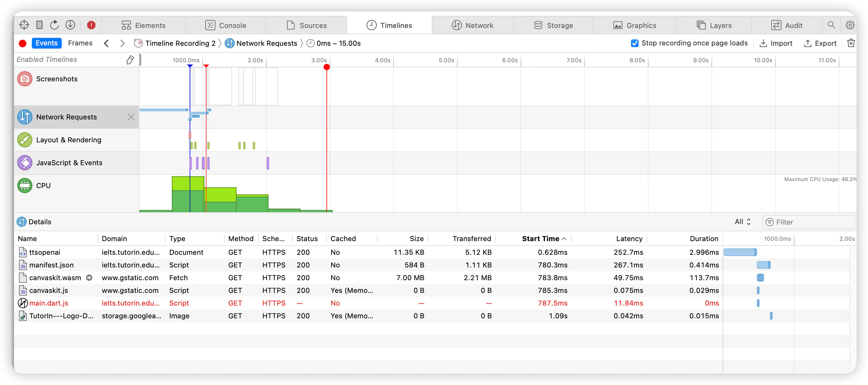Click the download web archive icon
The image size is (868, 385).
(x=70, y=25)
